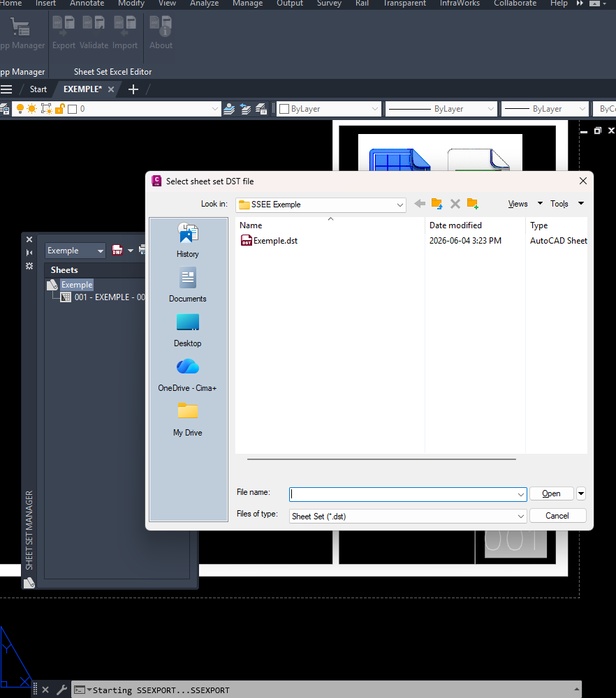Screen dimensions: 616x698
Task: Toggle the layer 0 lock icon
Action: coord(59,109)
